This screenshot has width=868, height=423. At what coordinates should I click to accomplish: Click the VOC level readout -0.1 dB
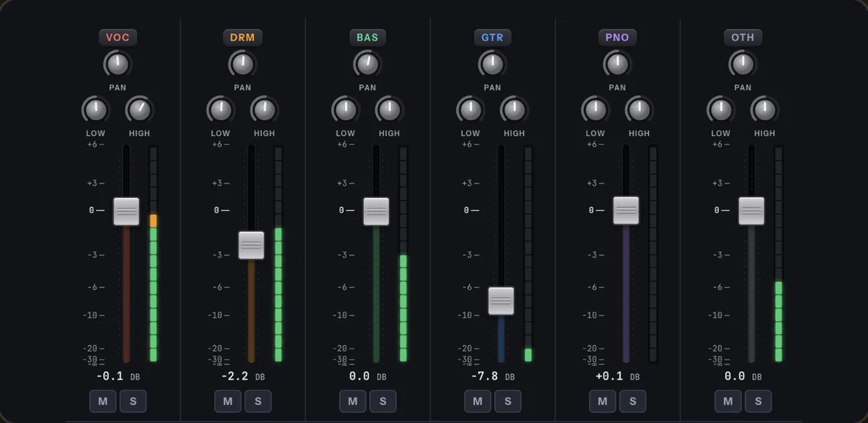(x=119, y=376)
